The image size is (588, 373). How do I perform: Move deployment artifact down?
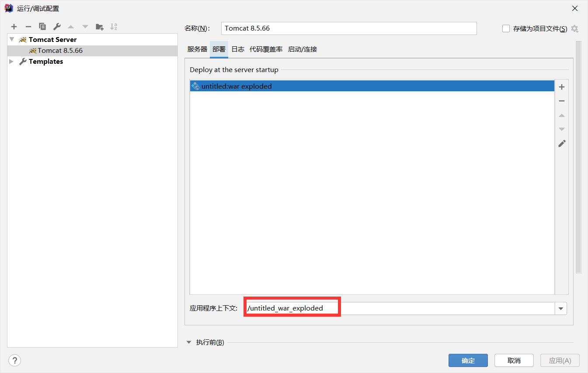[x=562, y=129]
